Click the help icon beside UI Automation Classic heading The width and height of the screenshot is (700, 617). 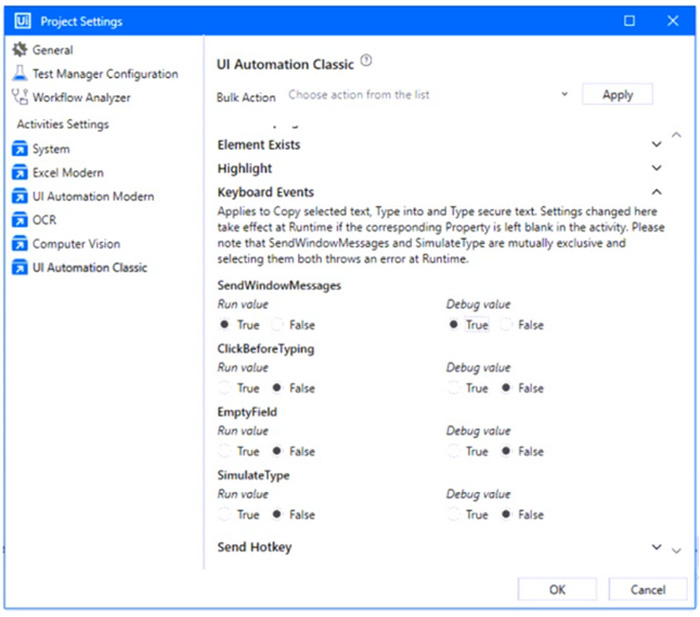[366, 60]
